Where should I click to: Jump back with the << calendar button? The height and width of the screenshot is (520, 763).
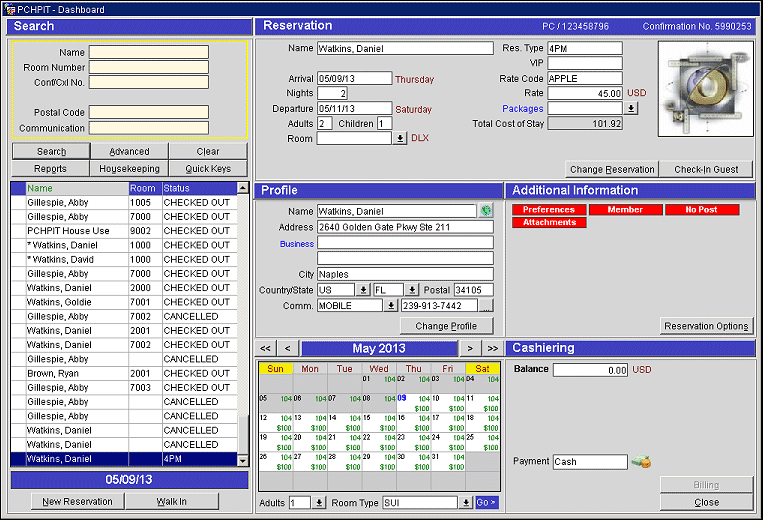tap(266, 348)
